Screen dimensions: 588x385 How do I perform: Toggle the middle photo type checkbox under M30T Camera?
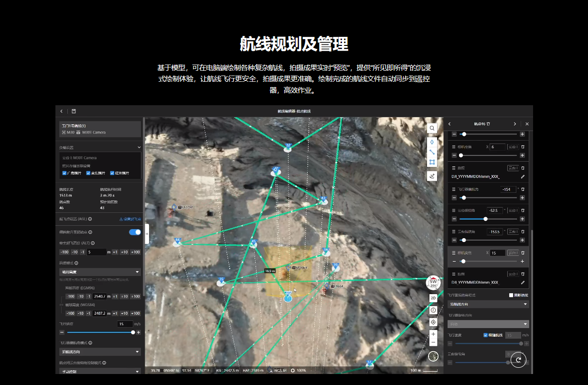pyautogui.click(x=88, y=173)
